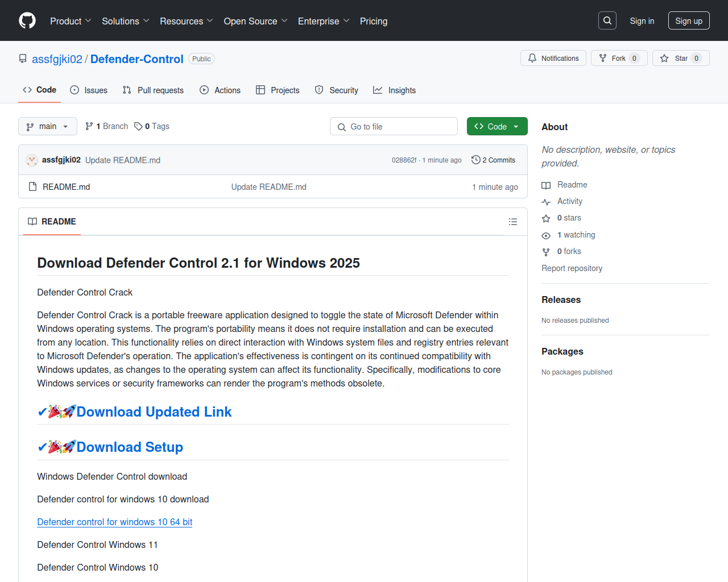Click the README.md row commit message
Screen dimensions: 728x582
pyautogui.click(x=268, y=187)
